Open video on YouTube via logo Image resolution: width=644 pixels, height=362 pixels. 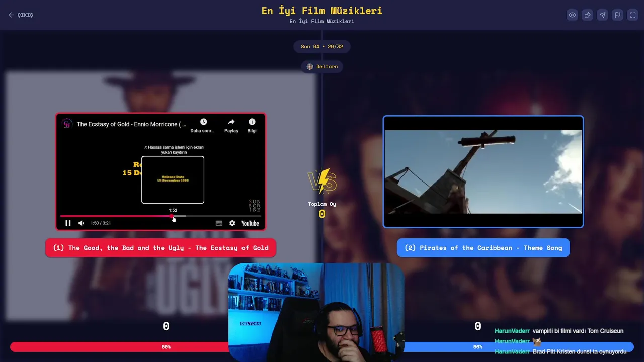click(250, 223)
